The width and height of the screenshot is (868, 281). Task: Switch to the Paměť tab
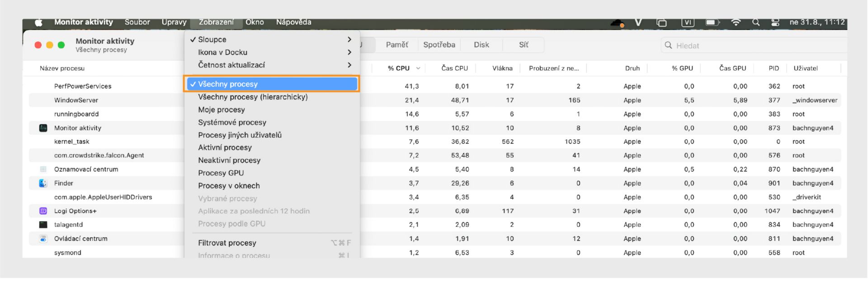click(397, 45)
